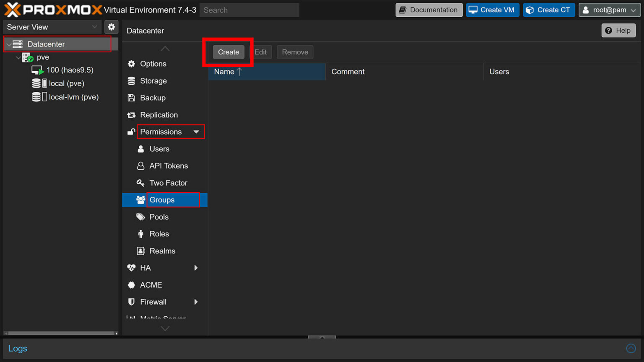Open the Backup section

153,98
